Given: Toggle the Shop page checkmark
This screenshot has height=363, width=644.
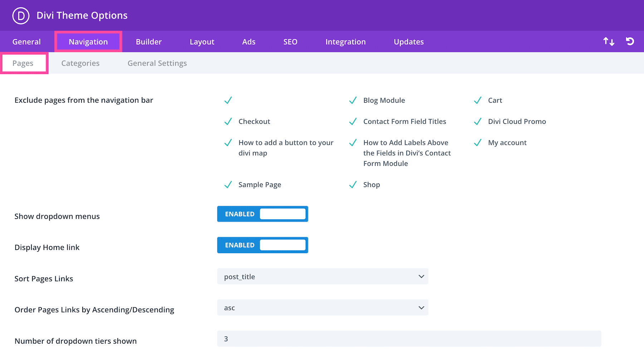Looking at the screenshot, I should 353,185.
